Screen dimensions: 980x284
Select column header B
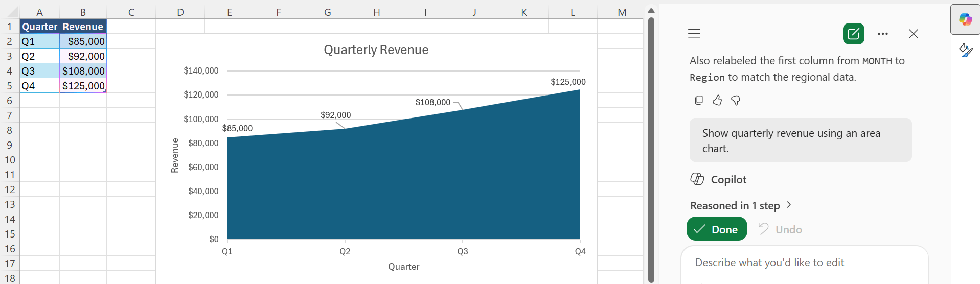tap(83, 12)
